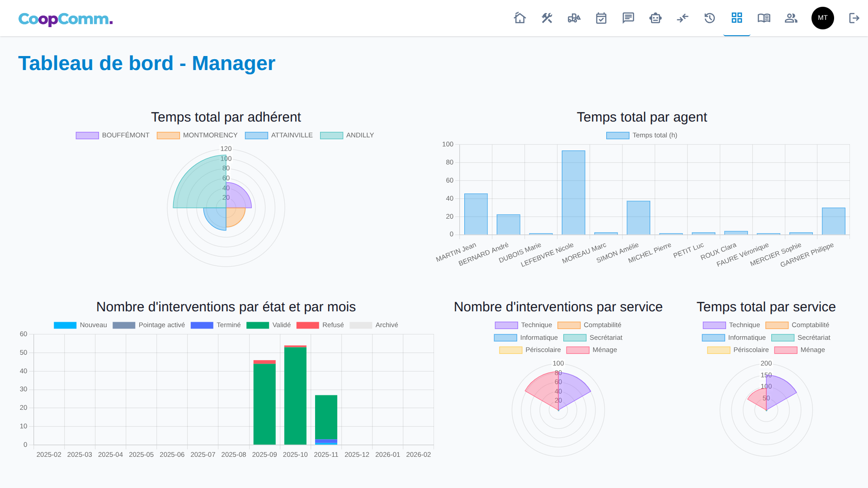Open the home icon in navbar
The width and height of the screenshot is (868, 488).
[x=520, y=18]
